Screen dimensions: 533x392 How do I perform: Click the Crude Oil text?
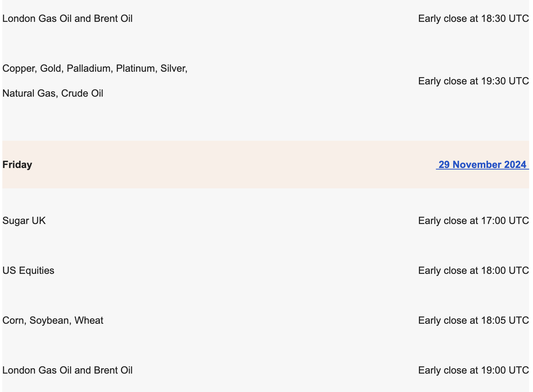point(82,93)
